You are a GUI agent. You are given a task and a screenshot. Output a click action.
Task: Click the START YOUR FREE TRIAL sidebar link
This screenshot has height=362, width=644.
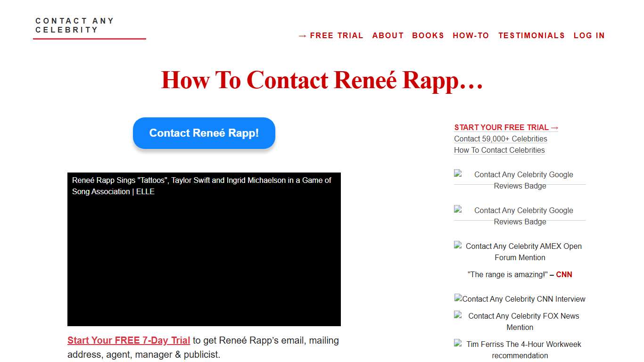point(506,127)
